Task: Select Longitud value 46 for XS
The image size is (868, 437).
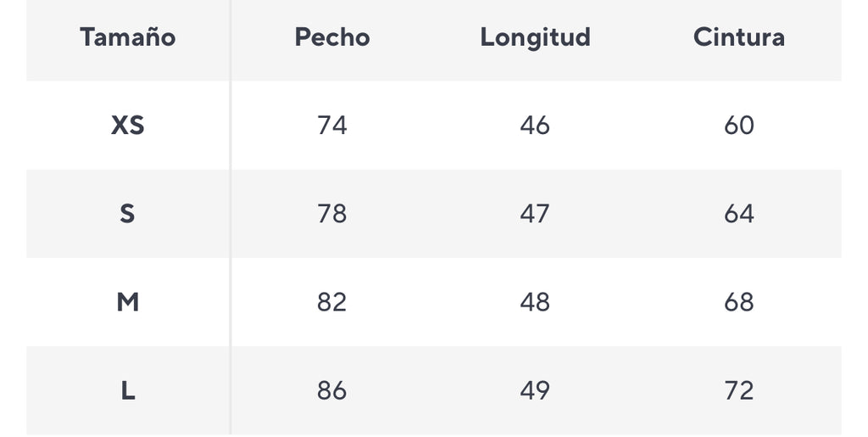Action: [x=535, y=126]
